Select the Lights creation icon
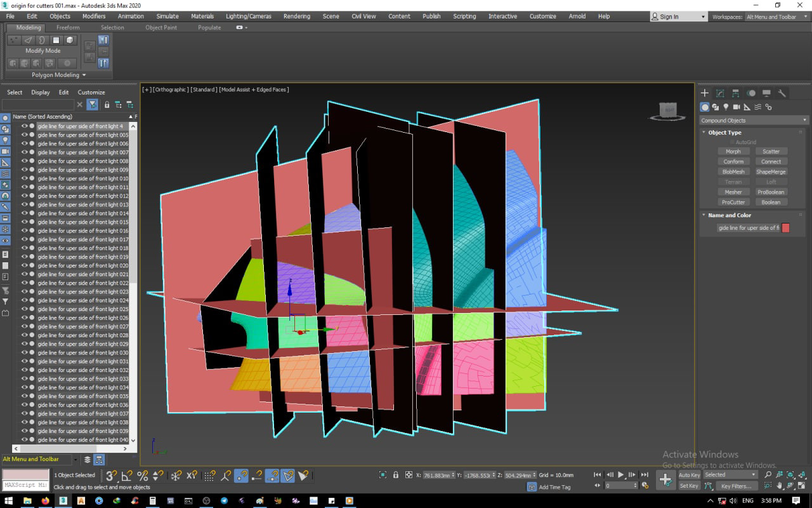This screenshot has height=508, width=812. pos(726,107)
